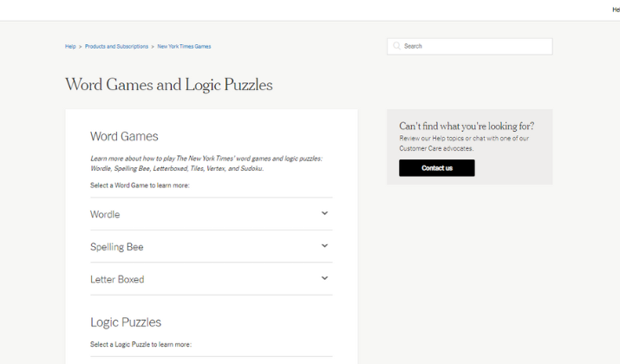Click the Contact us button
This screenshot has height=364, width=620.
click(437, 168)
